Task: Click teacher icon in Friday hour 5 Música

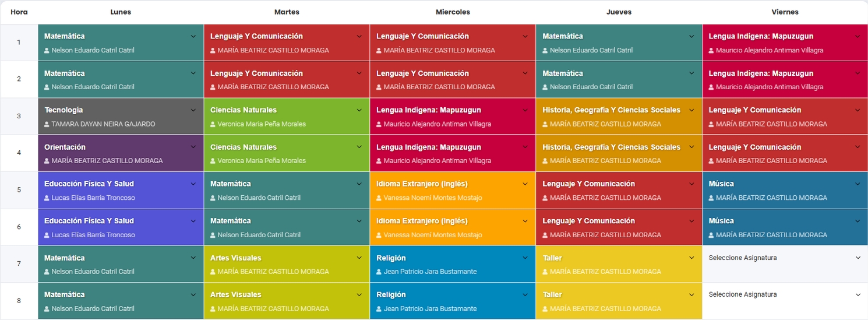Action: point(711,198)
